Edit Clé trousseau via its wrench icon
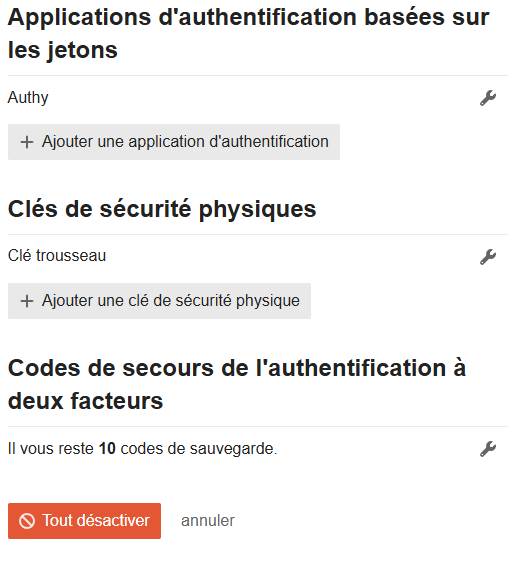The width and height of the screenshot is (531, 572). [x=488, y=257]
